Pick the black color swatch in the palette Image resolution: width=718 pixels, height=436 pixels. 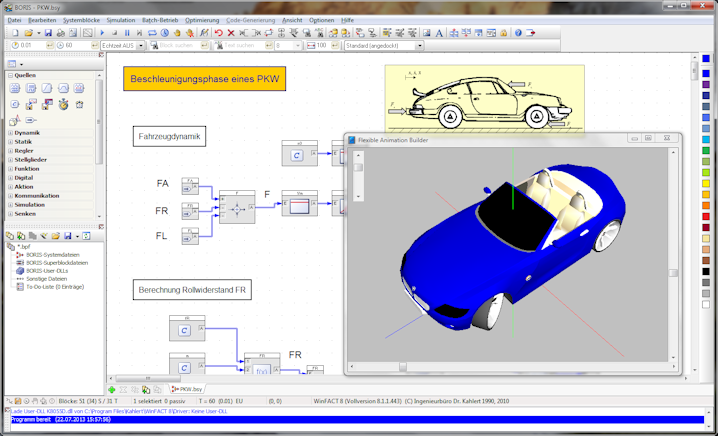706,272
